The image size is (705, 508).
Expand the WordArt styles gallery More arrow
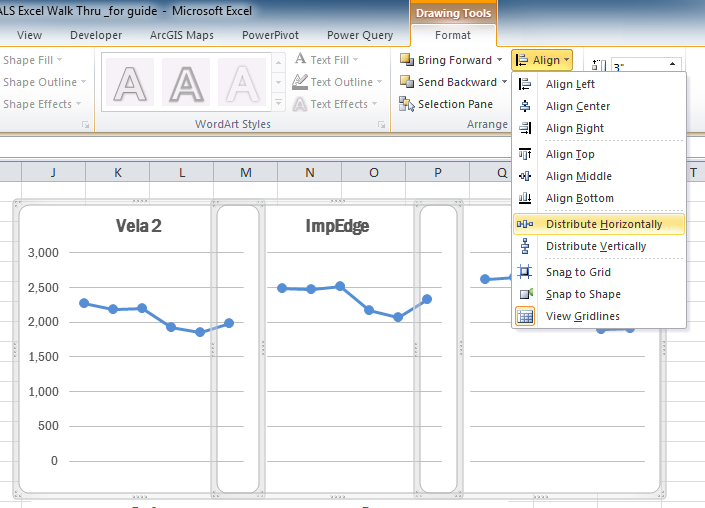click(278, 102)
